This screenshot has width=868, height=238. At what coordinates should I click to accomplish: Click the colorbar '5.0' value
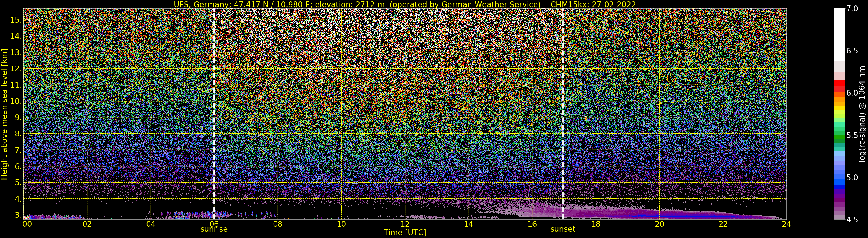(852, 177)
